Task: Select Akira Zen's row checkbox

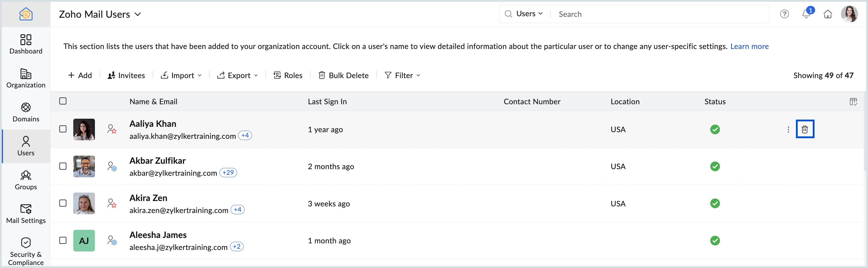Action: pos(63,203)
